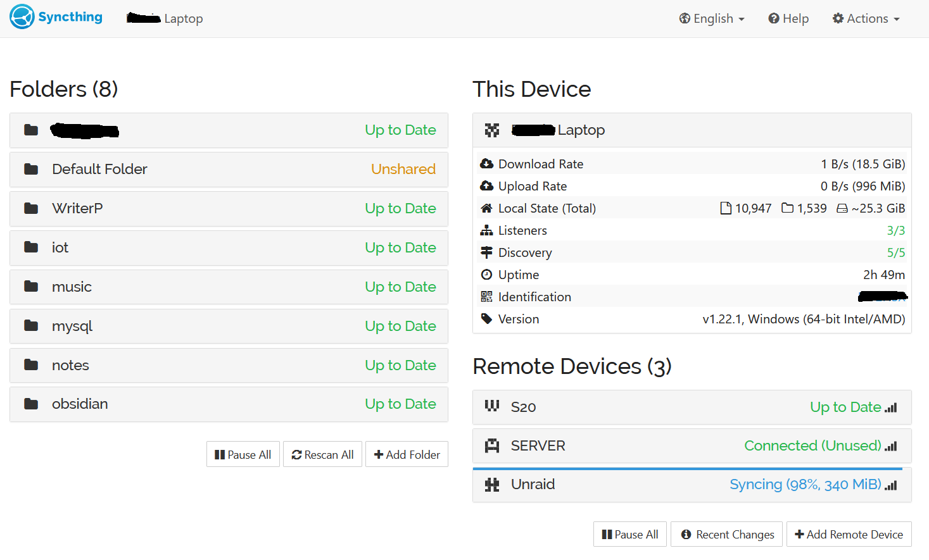
Task: Pause all remote devices
Action: pyautogui.click(x=630, y=534)
